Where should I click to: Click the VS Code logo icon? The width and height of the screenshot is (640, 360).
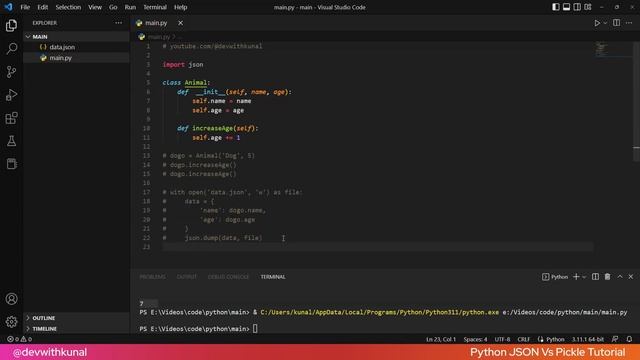8,7
